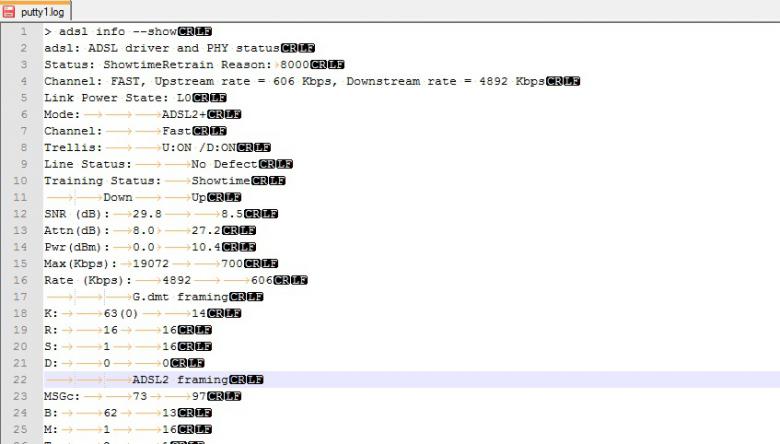Select line number 22 in the margin

point(21,380)
